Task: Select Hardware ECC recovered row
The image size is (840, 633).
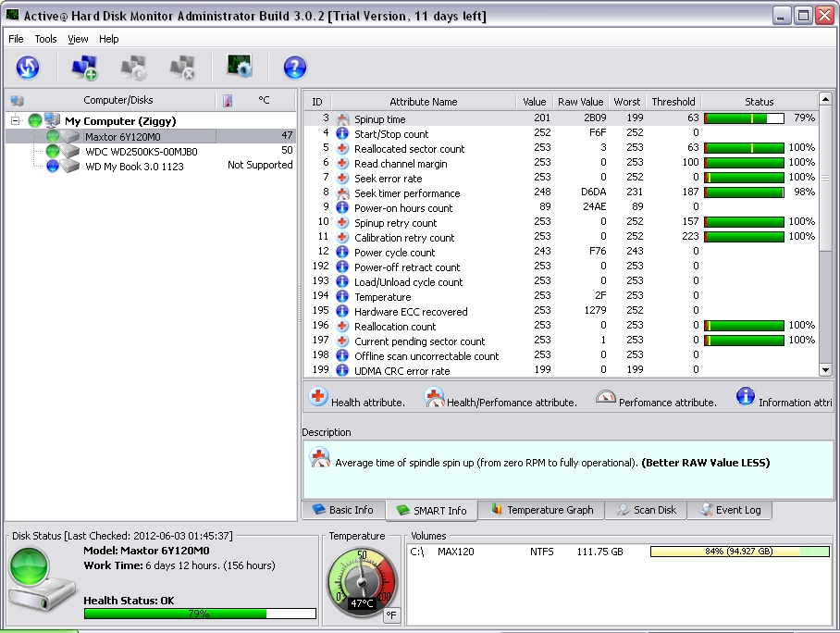Action: [x=561, y=311]
